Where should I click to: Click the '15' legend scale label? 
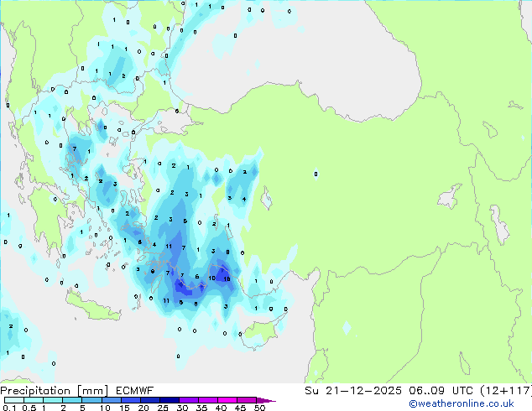pyautogui.click(x=124, y=408)
